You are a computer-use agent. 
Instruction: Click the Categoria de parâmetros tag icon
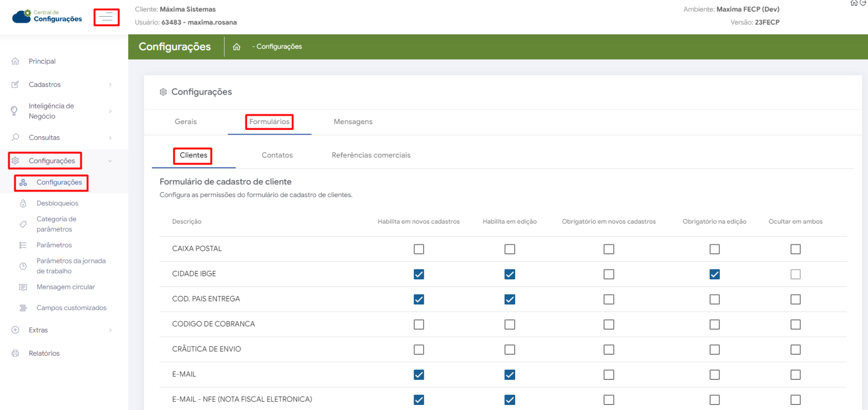click(x=23, y=224)
